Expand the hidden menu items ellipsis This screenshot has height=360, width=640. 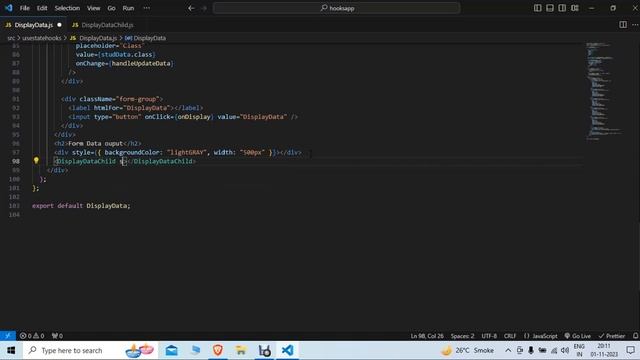click(x=147, y=8)
